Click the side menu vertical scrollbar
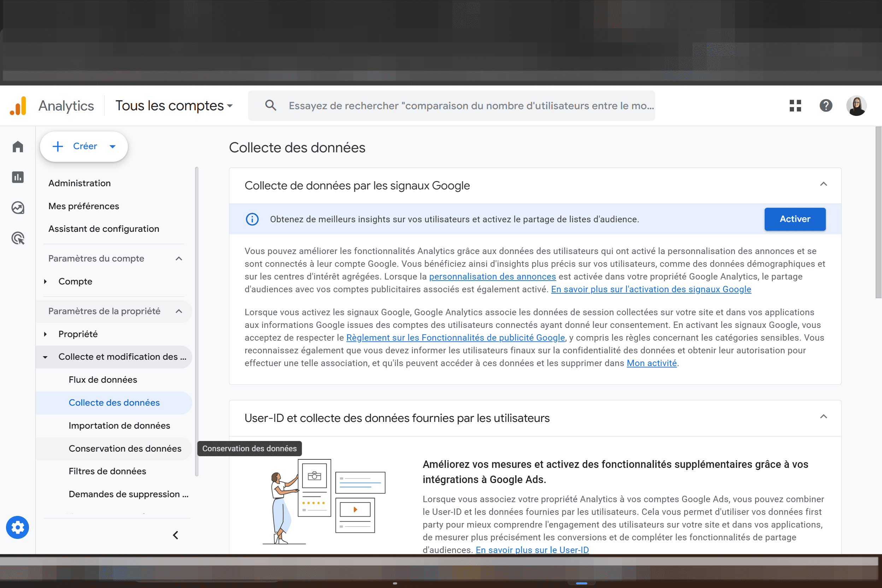Image resolution: width=882 pixels, height=588 pixels. click(x=196, y=321)
